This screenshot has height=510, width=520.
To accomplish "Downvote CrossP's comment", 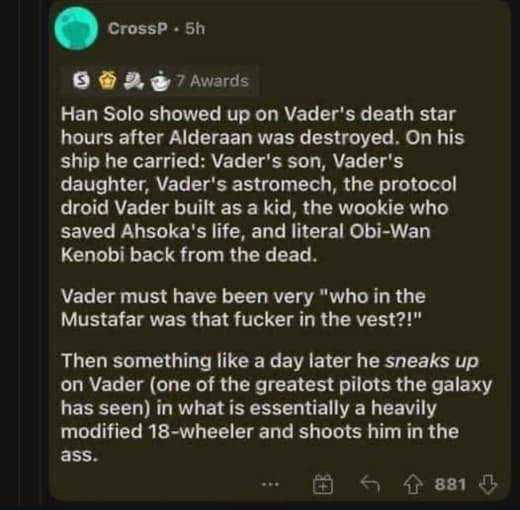I will [488, 484].
